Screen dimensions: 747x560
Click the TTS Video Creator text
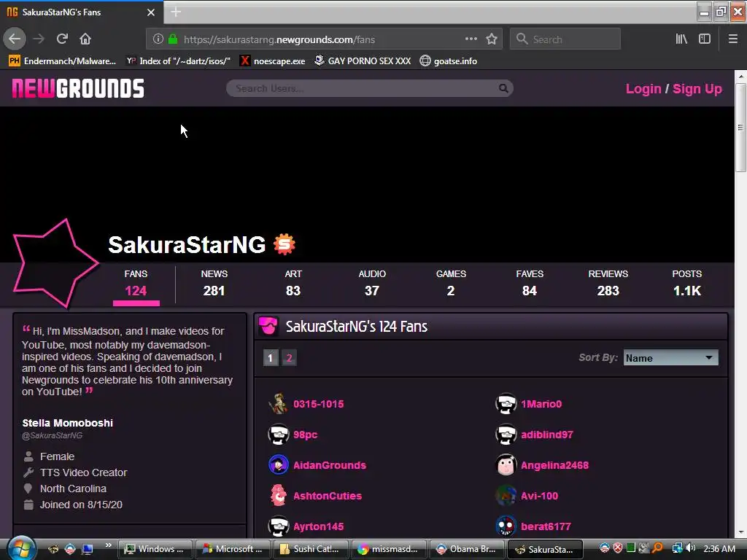tap(83, 472)
